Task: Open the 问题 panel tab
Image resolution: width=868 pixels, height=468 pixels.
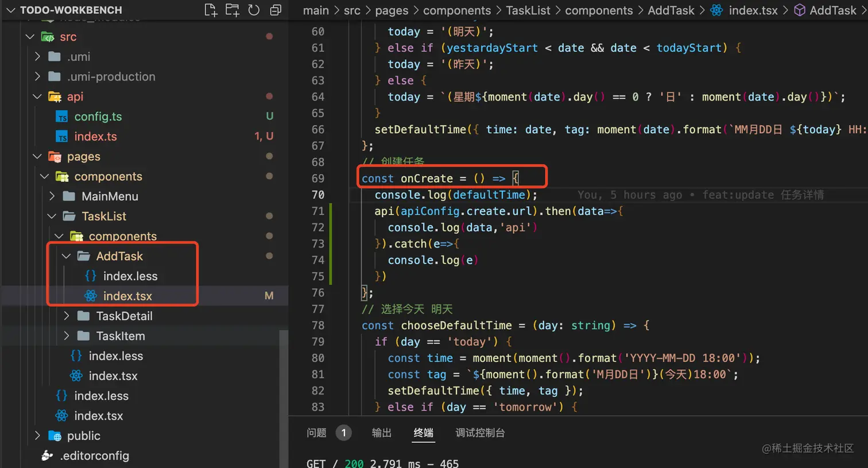Action: click(316, 433)
